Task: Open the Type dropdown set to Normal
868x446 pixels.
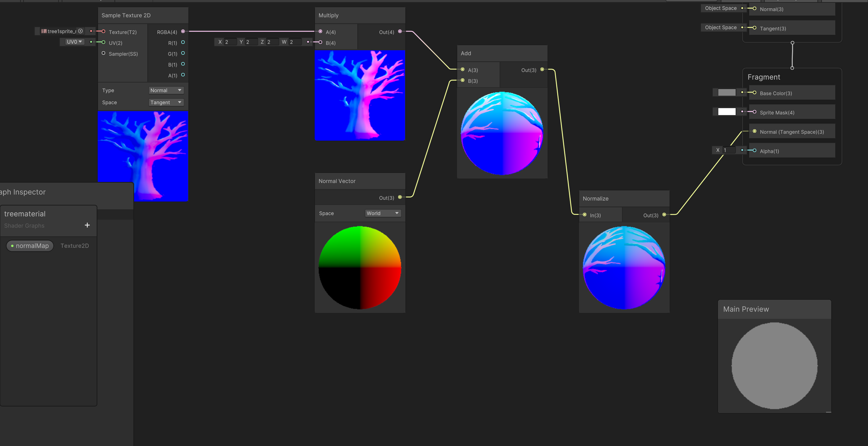Action: [x=166, y=90]
